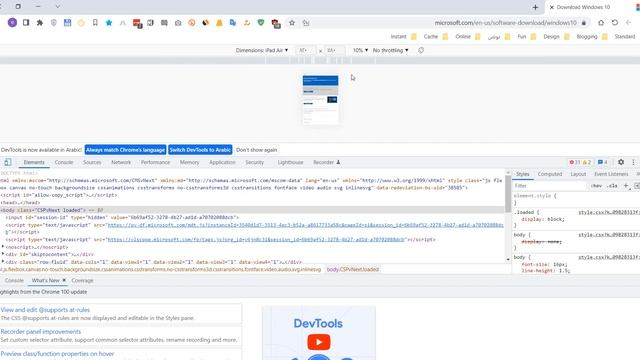640x360 pixels.
Task: Play the DevTools YouTube video thumbnail
Action: (319, 342)
